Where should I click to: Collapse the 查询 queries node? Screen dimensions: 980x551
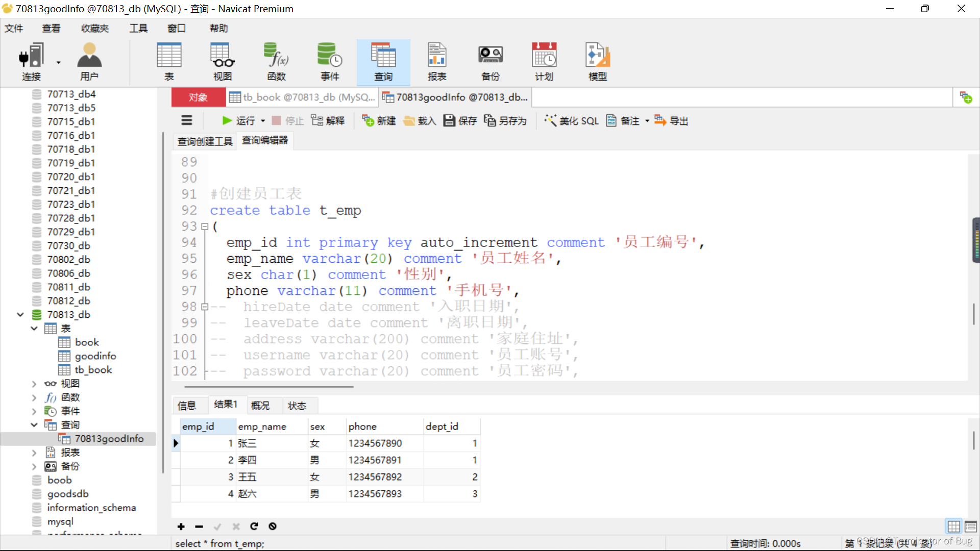pos(34,425)
